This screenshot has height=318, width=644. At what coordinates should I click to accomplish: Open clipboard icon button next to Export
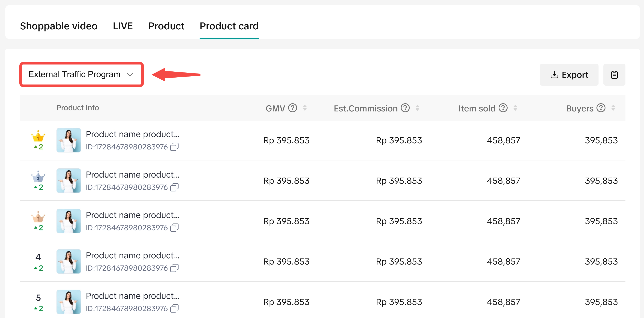click(614, 75)
